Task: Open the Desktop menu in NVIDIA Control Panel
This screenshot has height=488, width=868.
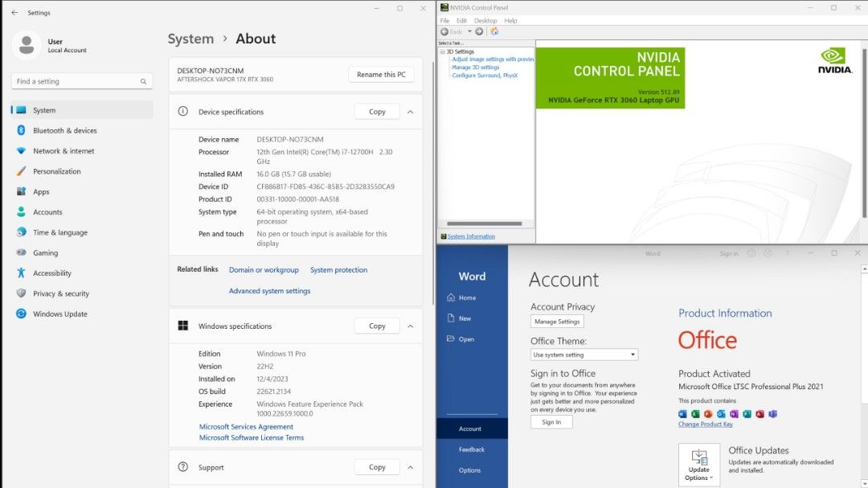Action: tap(485, 21)
